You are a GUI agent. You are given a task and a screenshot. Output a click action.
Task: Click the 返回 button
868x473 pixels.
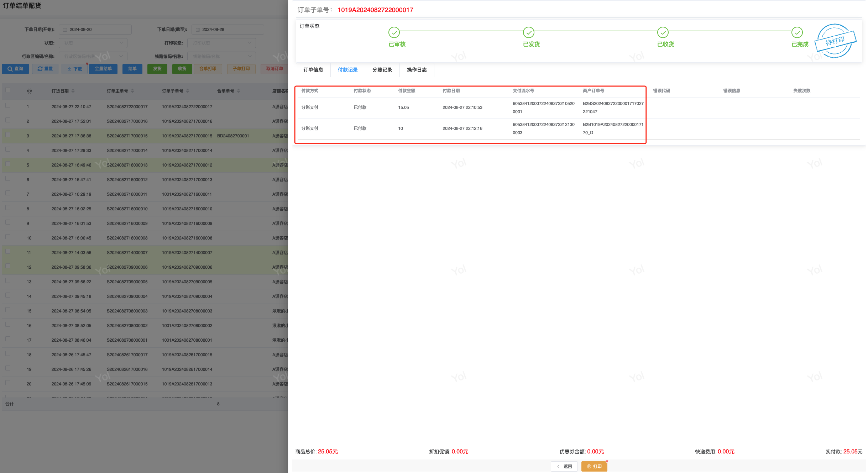[564, 466]
